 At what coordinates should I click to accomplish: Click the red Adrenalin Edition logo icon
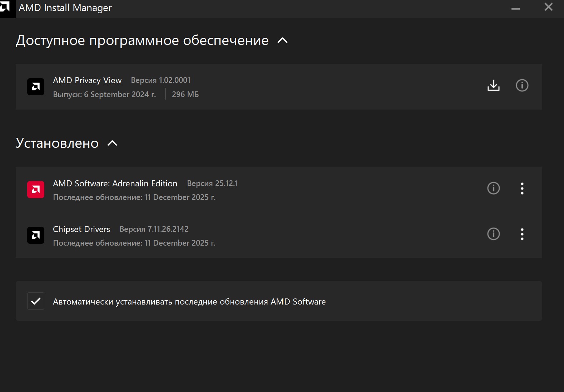[36, 190]
